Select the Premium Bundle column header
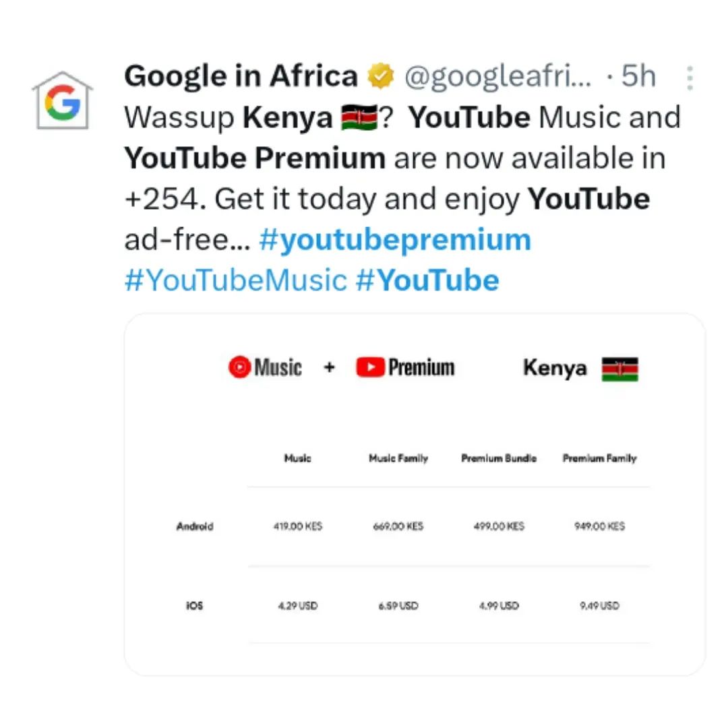 [x=499, y=459]
